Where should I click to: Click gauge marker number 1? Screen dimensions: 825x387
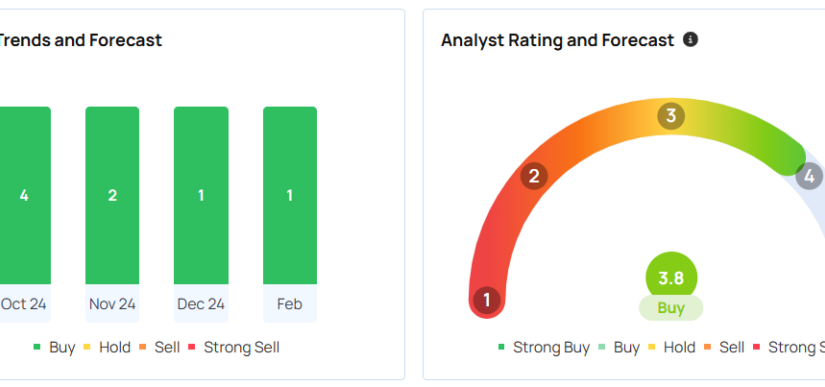[487, 300]
